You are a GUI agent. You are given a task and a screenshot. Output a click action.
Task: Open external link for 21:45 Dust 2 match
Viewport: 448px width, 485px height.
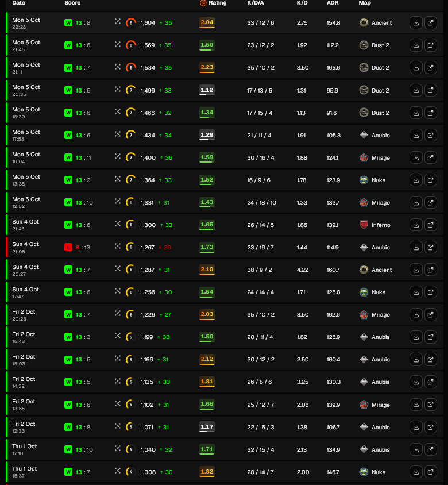(430, 45)
